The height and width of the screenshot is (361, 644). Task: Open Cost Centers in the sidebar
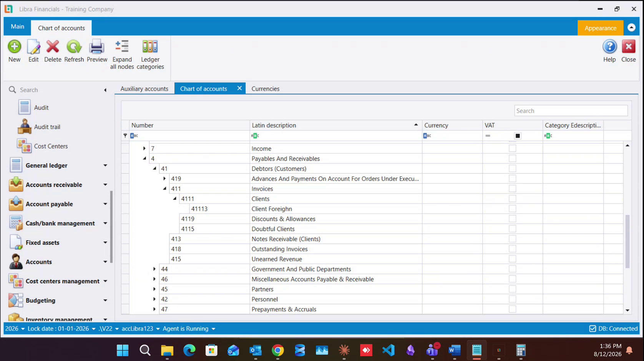[x=51, y=146]
